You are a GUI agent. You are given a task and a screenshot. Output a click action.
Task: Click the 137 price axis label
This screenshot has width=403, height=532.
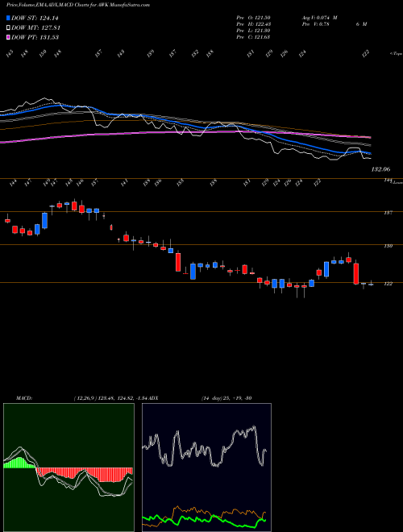coord(388,213)
